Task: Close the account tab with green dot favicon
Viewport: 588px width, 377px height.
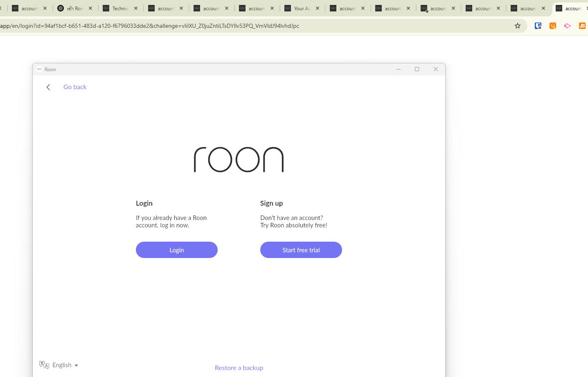Action: pos(453,8)
